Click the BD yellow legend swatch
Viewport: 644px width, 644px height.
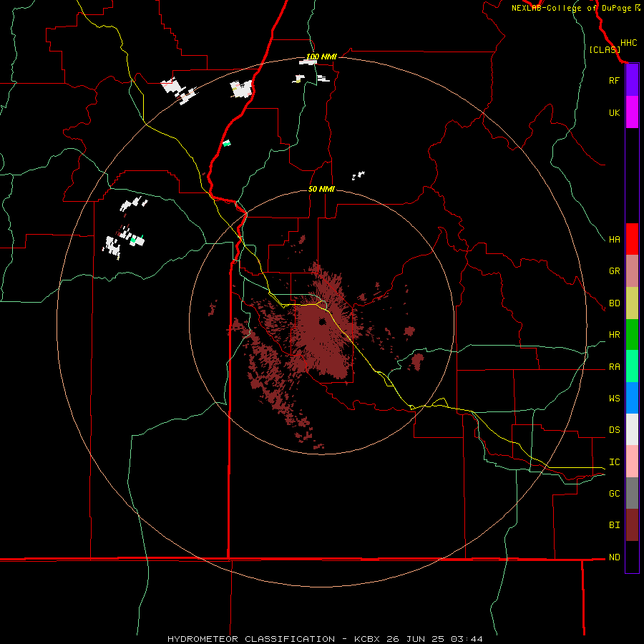pos(632,303)
